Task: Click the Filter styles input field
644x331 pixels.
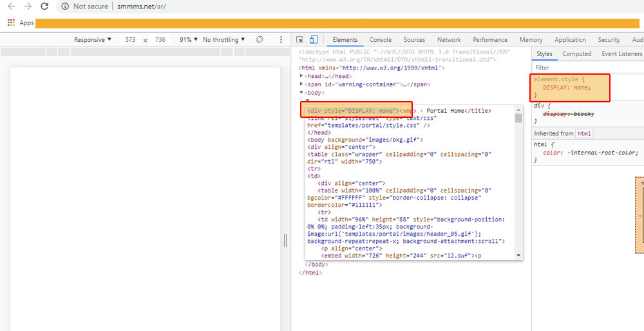Action: click(x=586, y=68)
